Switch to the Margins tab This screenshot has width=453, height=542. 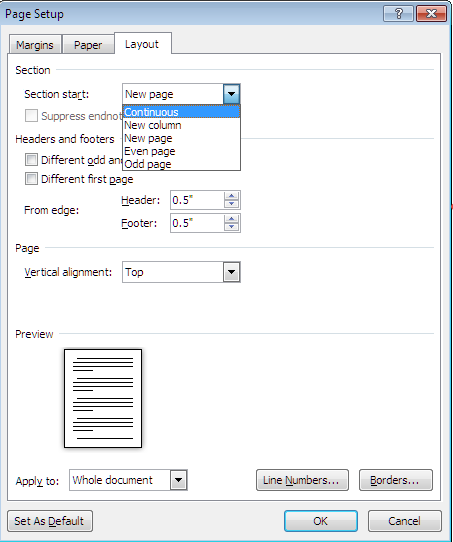point(35,45)
